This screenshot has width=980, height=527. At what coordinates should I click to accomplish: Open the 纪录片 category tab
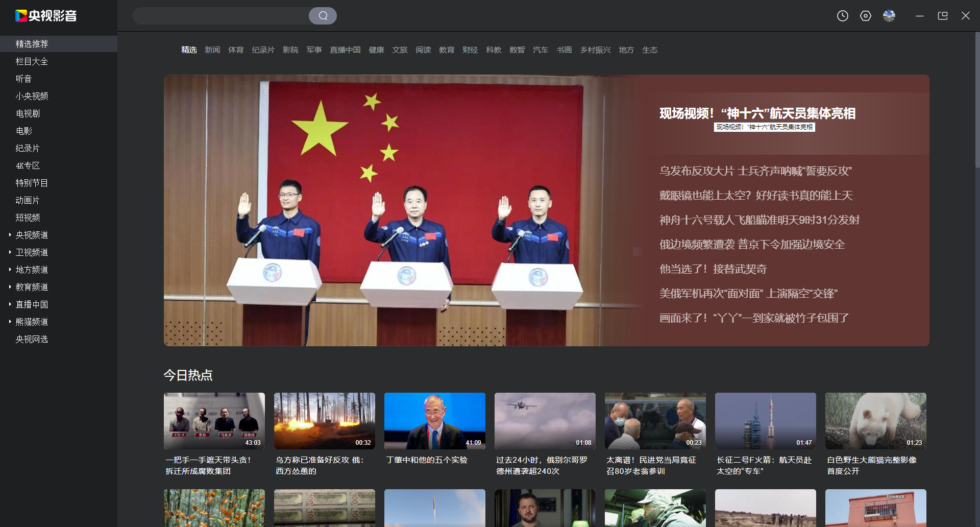click(263, 50)
